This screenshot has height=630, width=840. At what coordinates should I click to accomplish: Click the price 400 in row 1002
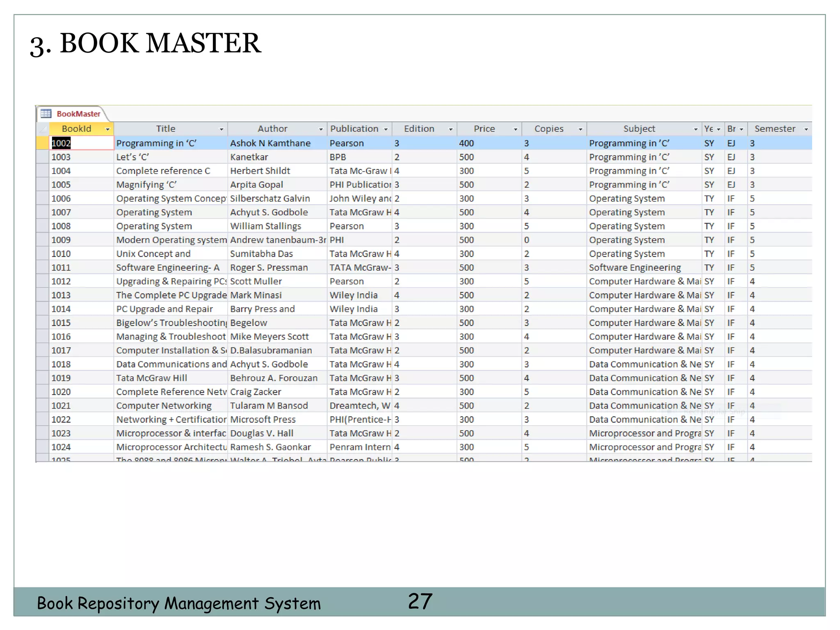[x=467, y=143]
